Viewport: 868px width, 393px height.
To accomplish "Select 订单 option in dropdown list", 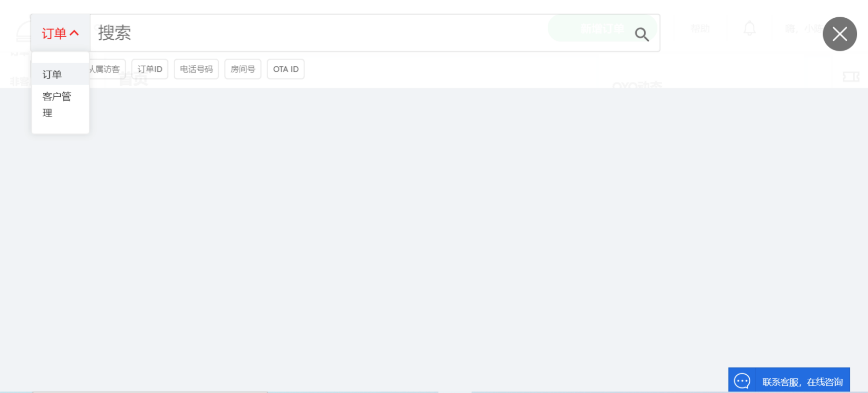I will (x=52, y=75).
